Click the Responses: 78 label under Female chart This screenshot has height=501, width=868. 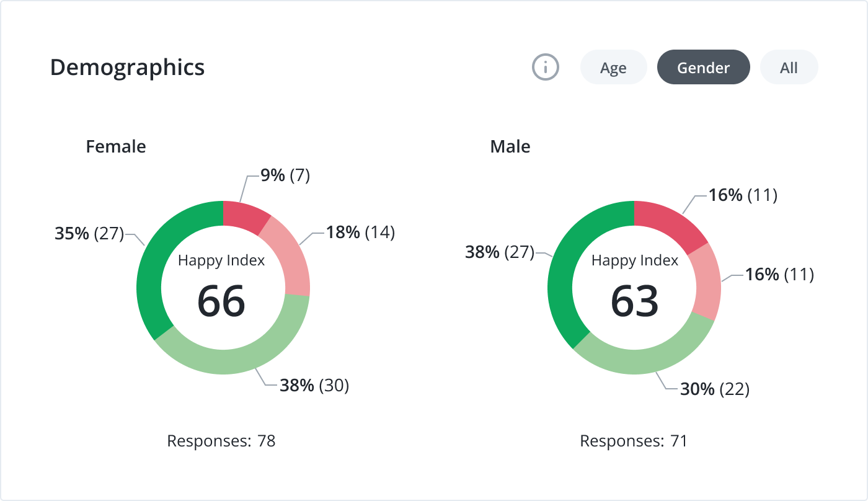pos(221,441)
